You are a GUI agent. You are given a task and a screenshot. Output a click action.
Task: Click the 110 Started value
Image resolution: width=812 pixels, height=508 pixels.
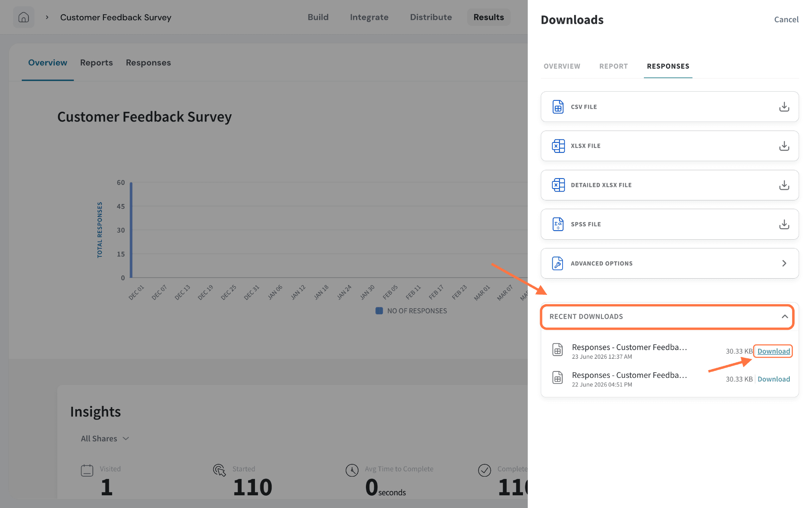point(253,487)
